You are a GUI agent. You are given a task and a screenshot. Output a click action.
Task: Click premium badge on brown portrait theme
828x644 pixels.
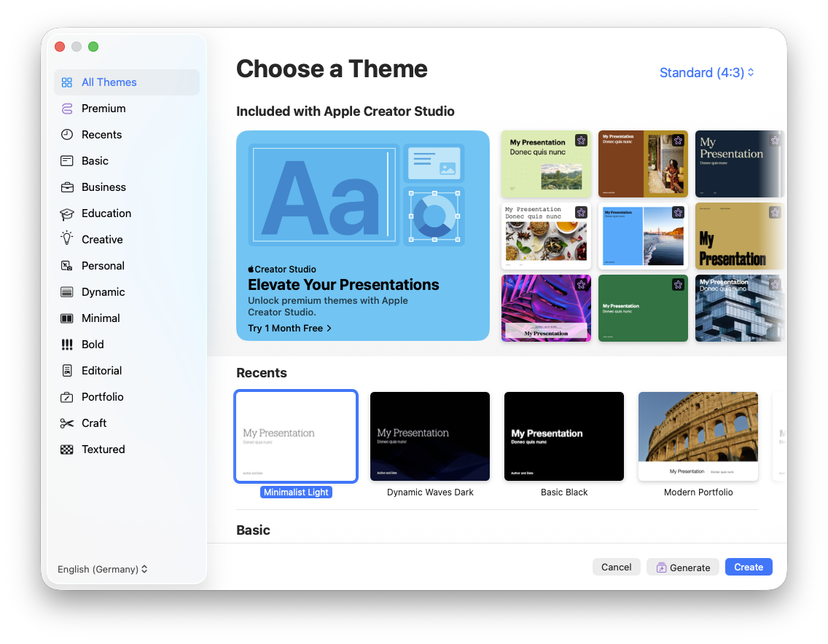point(678,141)
